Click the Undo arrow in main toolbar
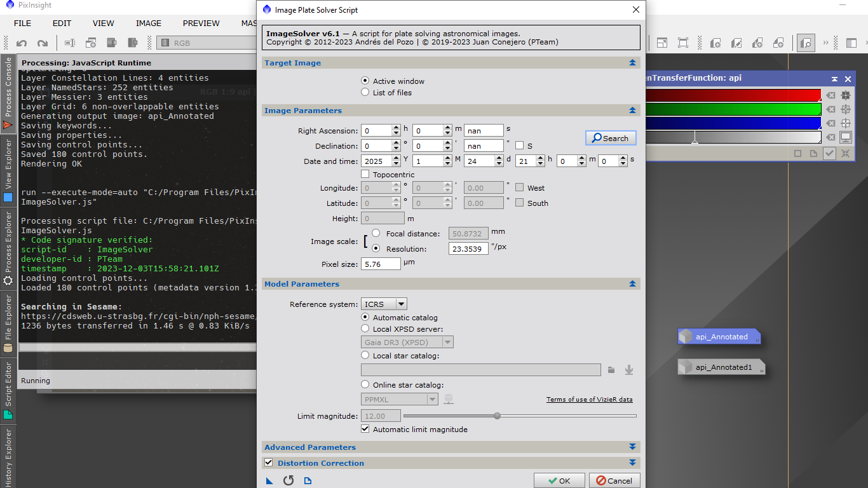This screenshot has height=488, width=868. pyautogui.click(x=22, y=43)
